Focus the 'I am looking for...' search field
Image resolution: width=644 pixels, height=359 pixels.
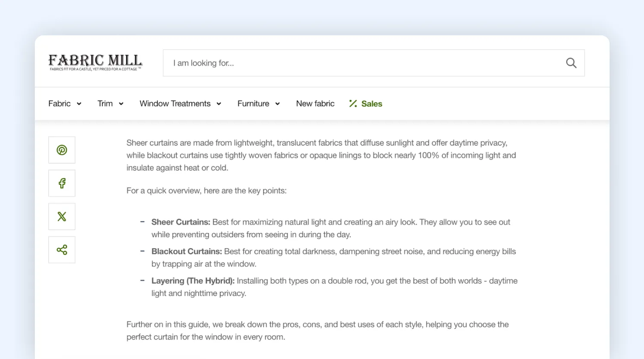tap(373, 63)
